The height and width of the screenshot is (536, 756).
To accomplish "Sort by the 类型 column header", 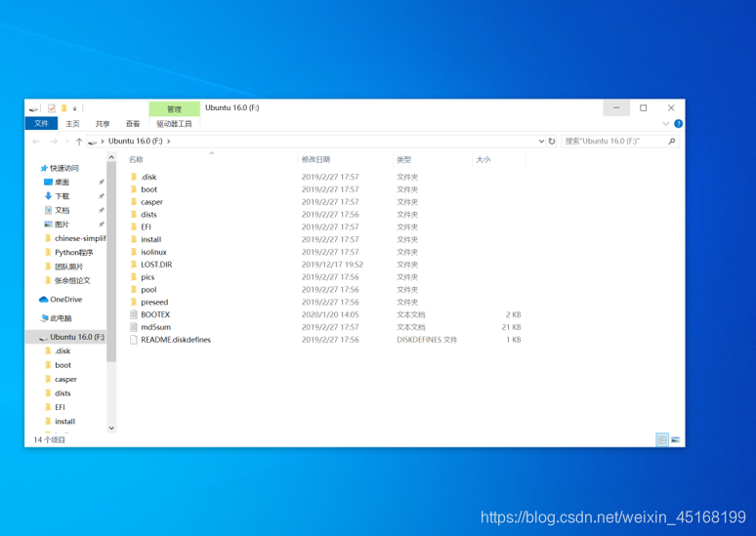I will point(404,159).
